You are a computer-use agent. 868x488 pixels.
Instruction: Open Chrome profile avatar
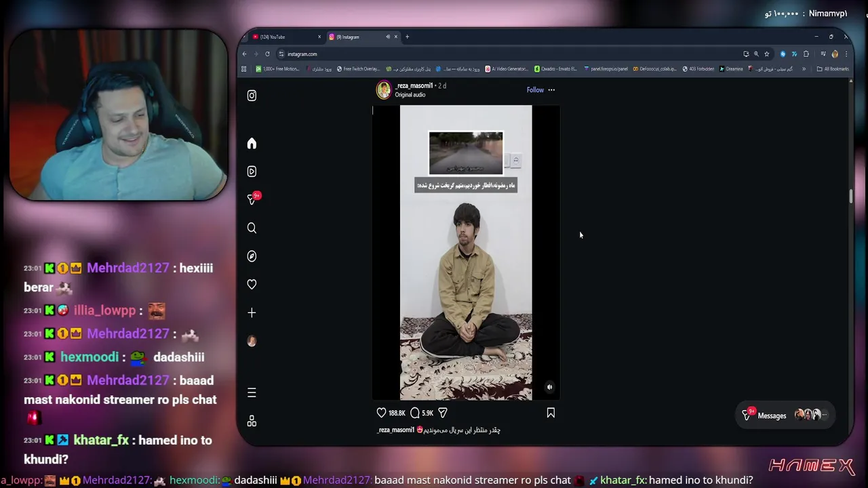click(835, 54)
